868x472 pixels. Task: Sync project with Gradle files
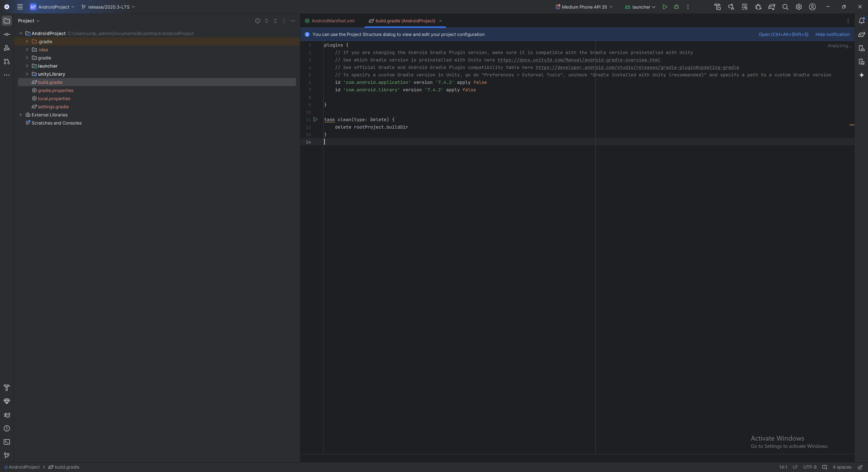[x=771, y=7]
